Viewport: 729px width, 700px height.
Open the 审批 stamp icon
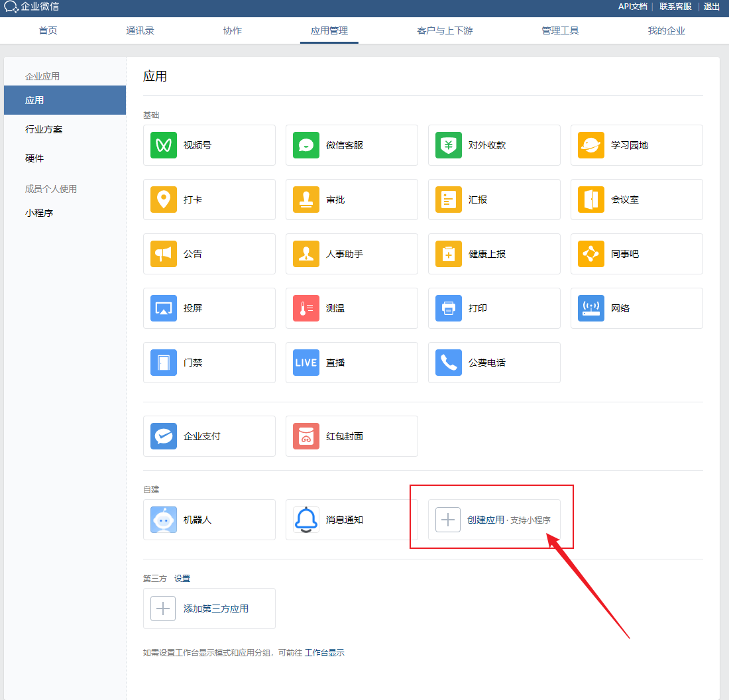click(x=306, y=200)
